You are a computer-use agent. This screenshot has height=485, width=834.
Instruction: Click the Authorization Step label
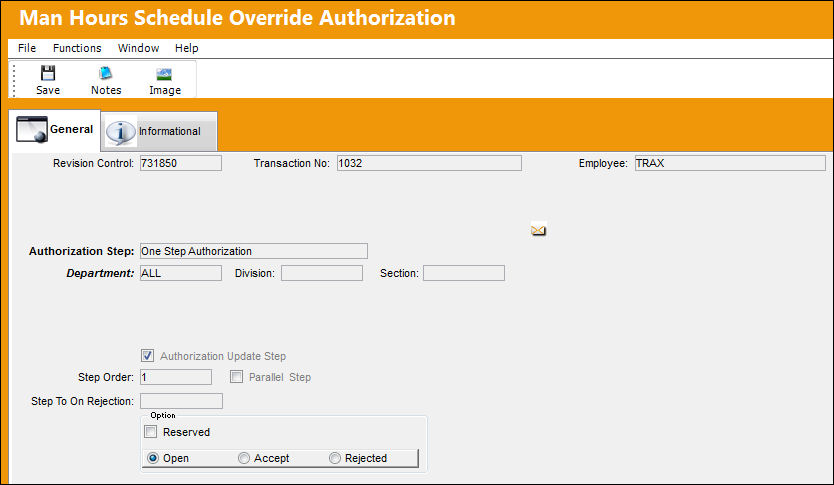tap(81, 251)
